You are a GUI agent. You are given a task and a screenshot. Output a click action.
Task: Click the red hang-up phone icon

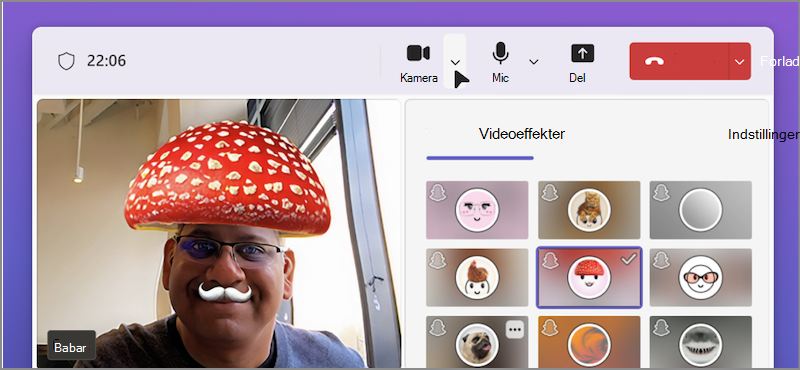pyautogui.click(x=654, y=61)
